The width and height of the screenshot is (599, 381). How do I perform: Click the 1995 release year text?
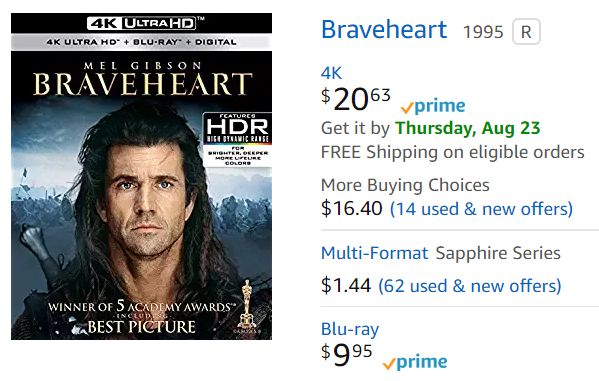(x=483, y=32)
